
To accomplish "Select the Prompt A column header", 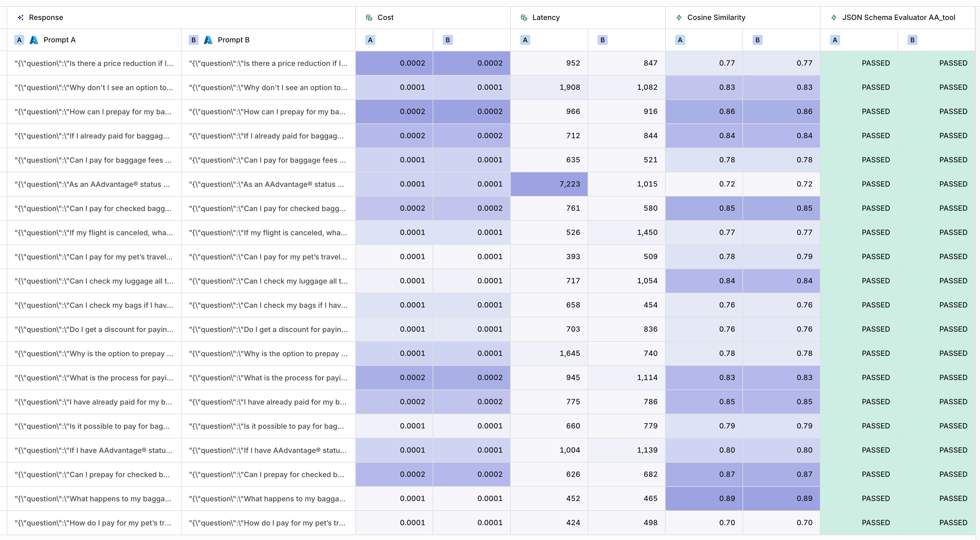I will point(59,40).
